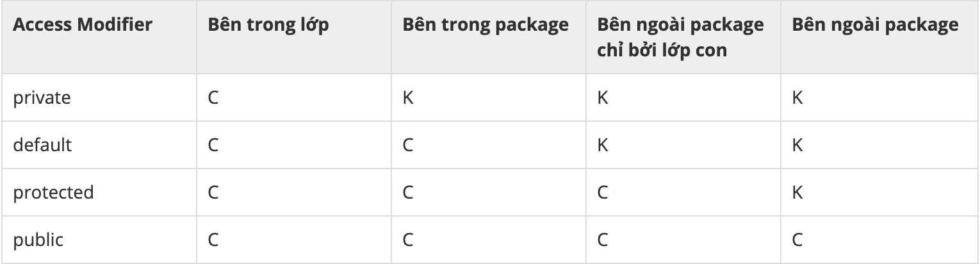Click default row's "Bên trong lớp" C cell
Screen dimensions: 980x264
[x=213, y=145]
